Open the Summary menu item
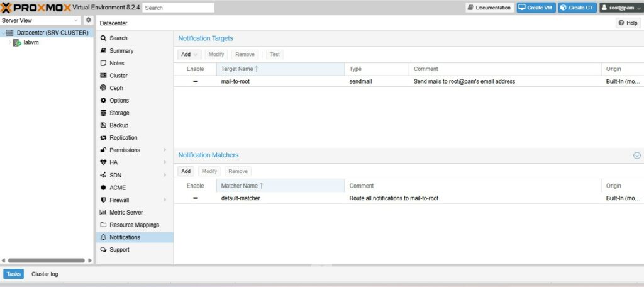 pyautogui.click(x=135, y=50)
